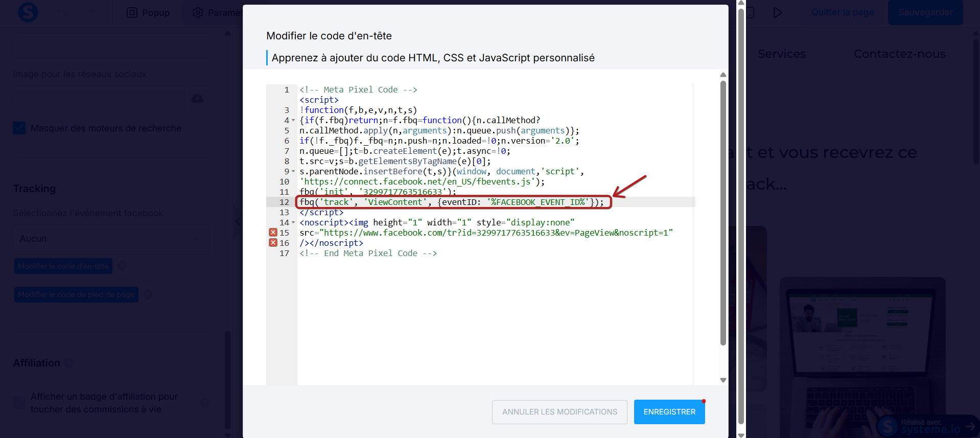Click the editor scrollbar down arrow
Viewport: 980px width, 438px height.
coord(723,380)
